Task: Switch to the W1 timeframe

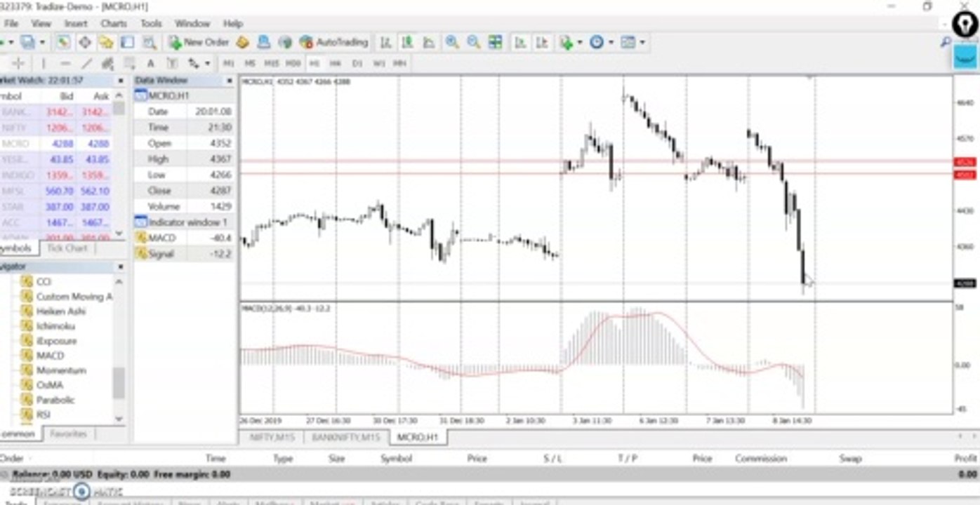Action: point(379,63)
